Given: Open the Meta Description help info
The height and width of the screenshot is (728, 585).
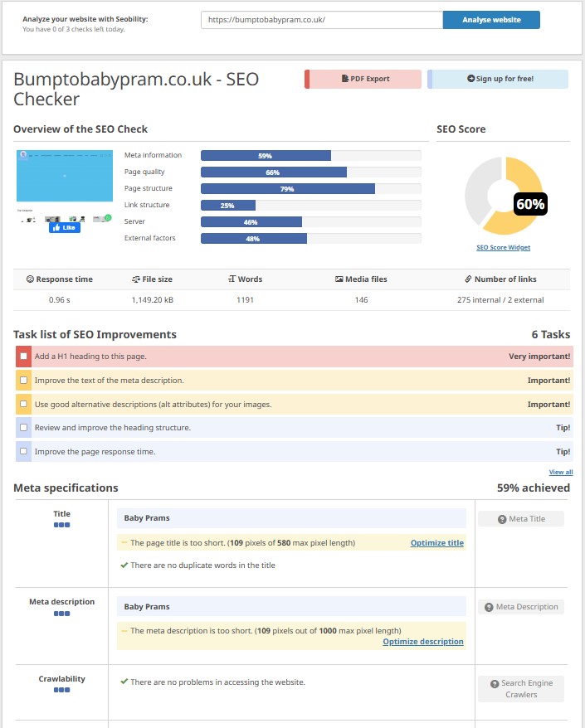Looking at the screenshot, I should coord(520,607).
